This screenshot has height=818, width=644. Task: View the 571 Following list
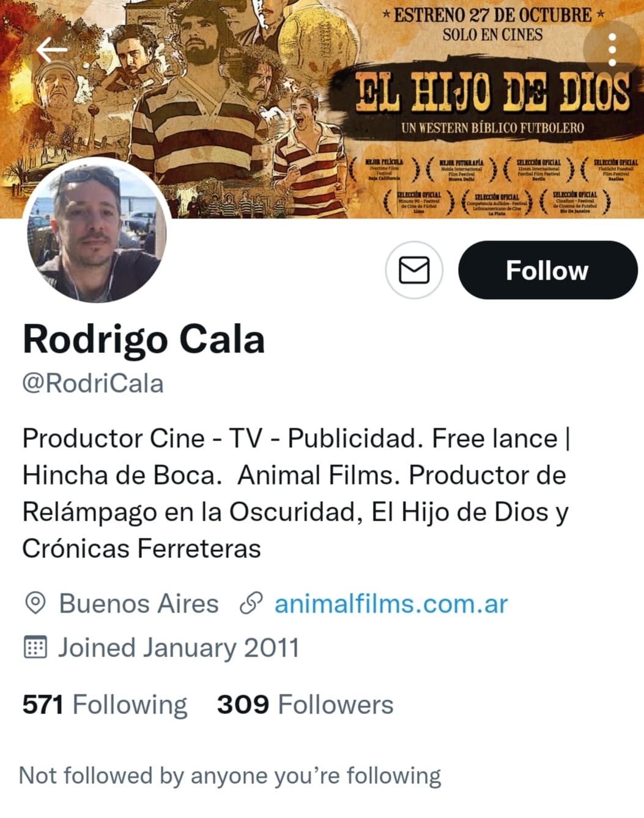(105, 704)
